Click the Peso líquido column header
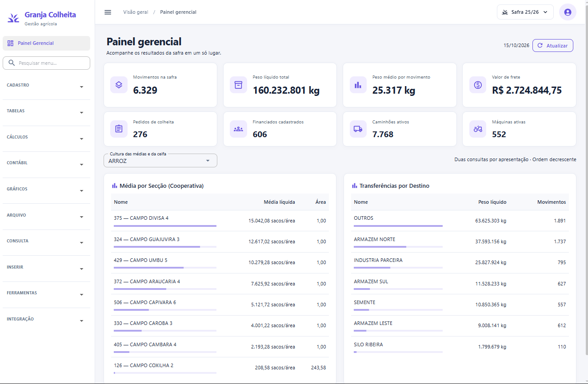Viewport: 588px width, 384px height. coord(492,202)
